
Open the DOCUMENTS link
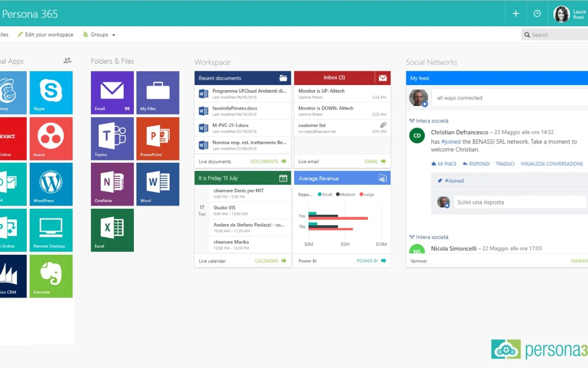click(268, 162)
